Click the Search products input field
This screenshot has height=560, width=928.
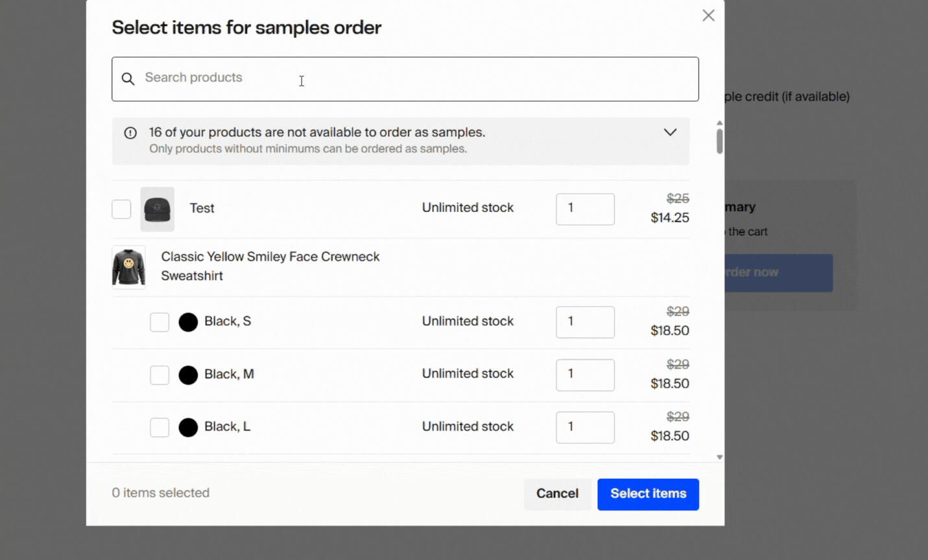click(x=324, y=78)
